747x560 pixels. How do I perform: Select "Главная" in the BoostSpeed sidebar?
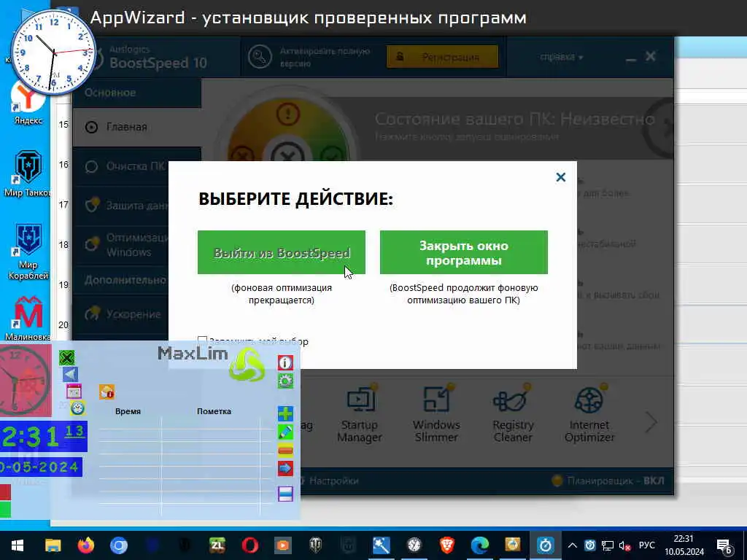click(x=136, y=127)
